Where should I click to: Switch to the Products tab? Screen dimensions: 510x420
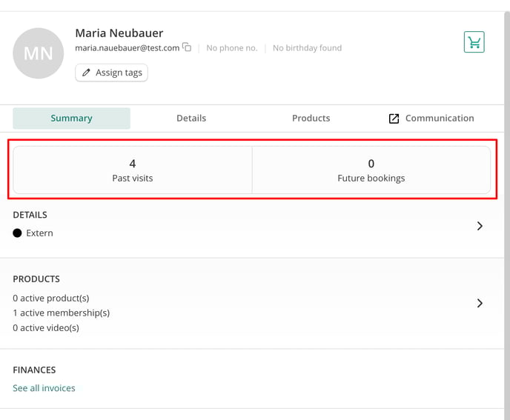point(311,119)
